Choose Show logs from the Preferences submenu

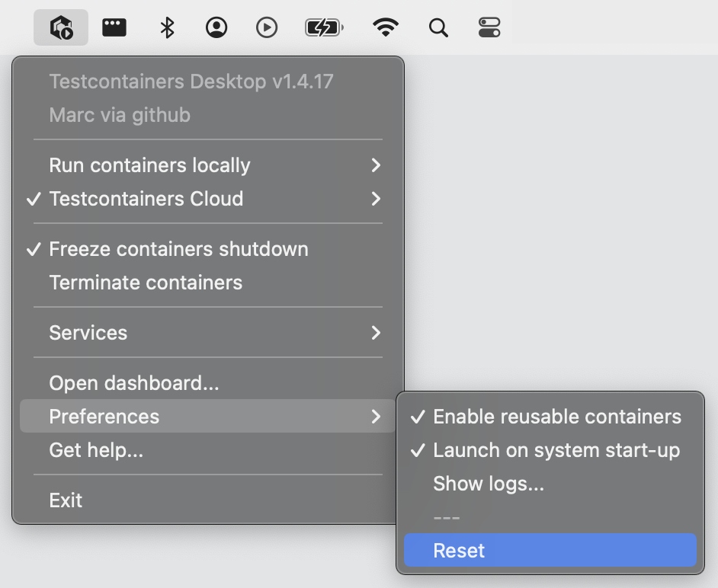coord(488,484)
